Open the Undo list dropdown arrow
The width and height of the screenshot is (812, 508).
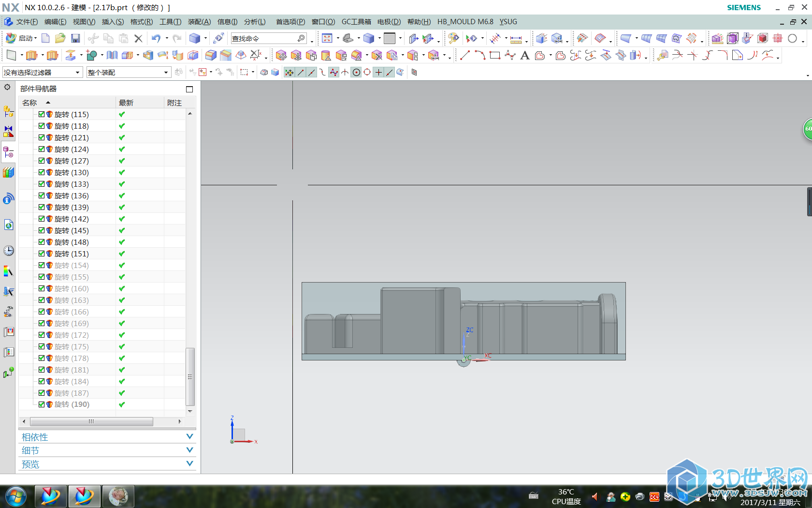click(x=167, y=38)
